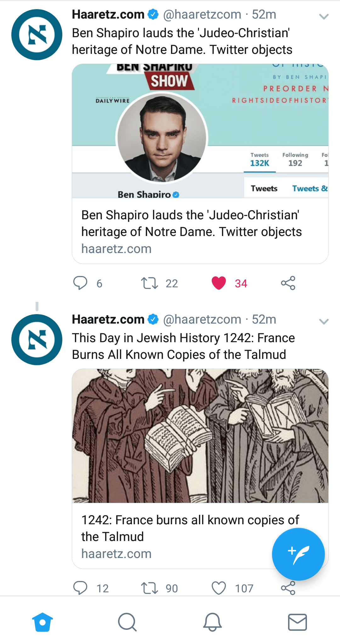Retweet the Talmud tweet with 90 retweets

point(150,588)
